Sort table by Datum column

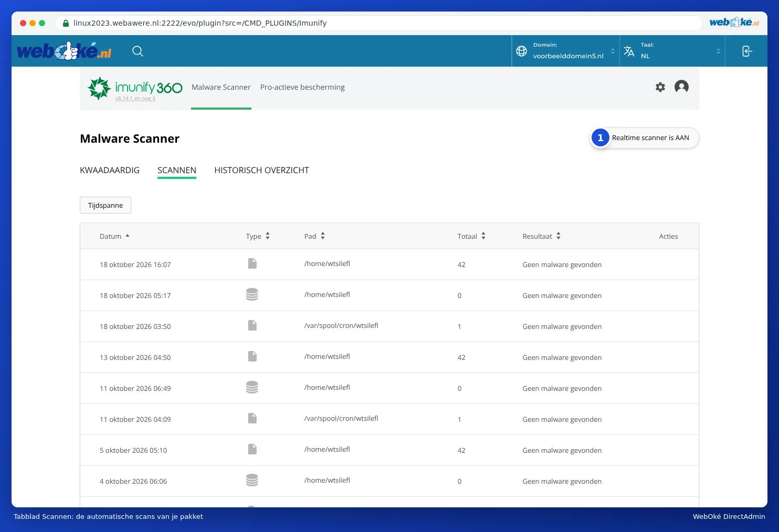coord(114,236)
